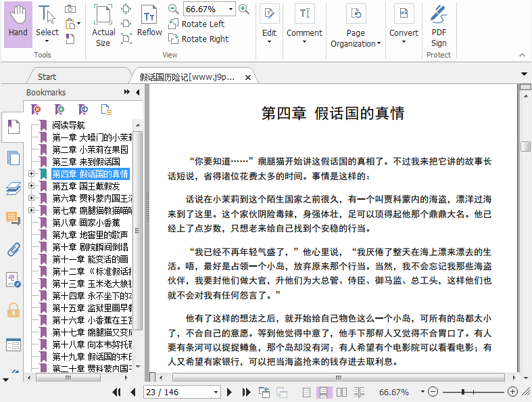This screenshot has height=402, width=532.
Task: Toggle continuous page view mode
Action: 324,392
